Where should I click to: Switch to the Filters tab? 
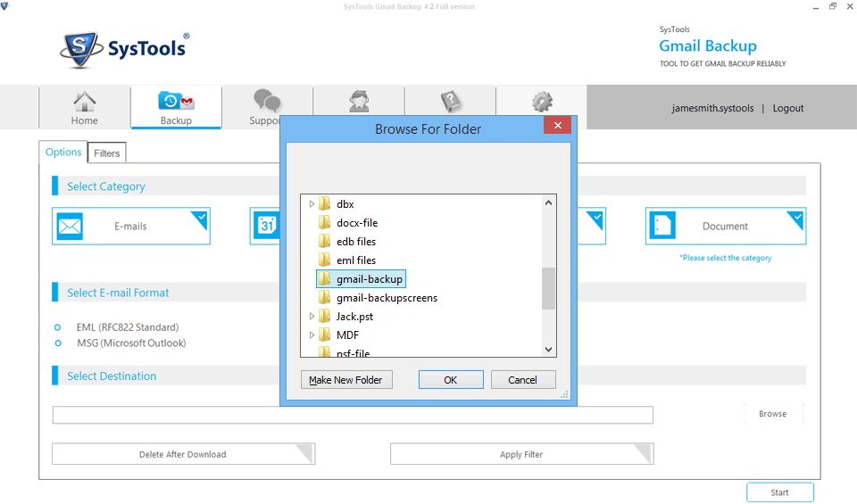[x=106, y=153]
